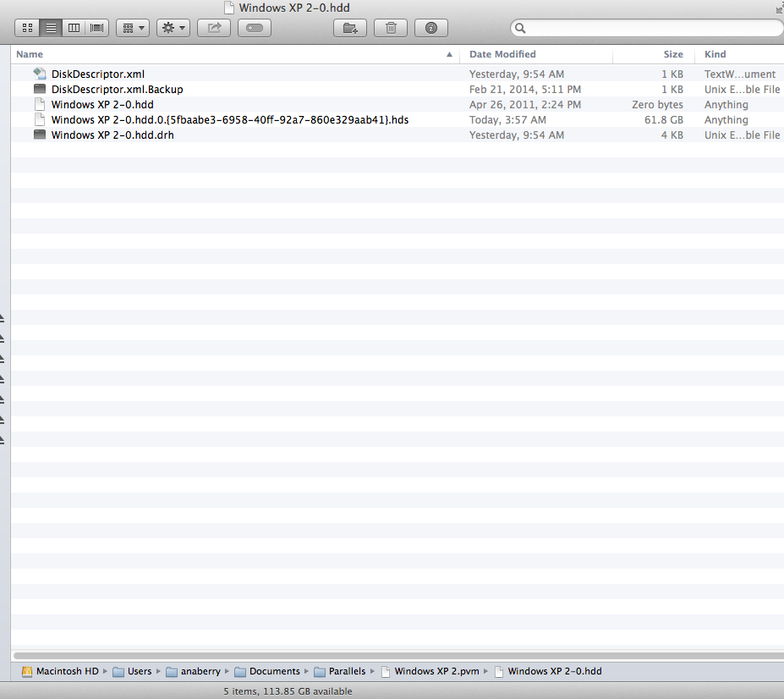Click the search magnifier icon
The image size is (784, 699).
(x=520, y=28)
